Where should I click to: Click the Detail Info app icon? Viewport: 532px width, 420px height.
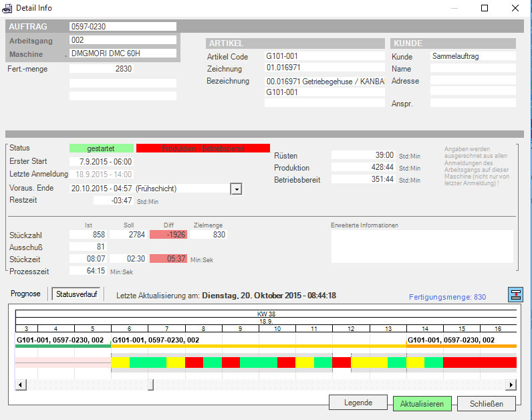click(x=7, y=8)
